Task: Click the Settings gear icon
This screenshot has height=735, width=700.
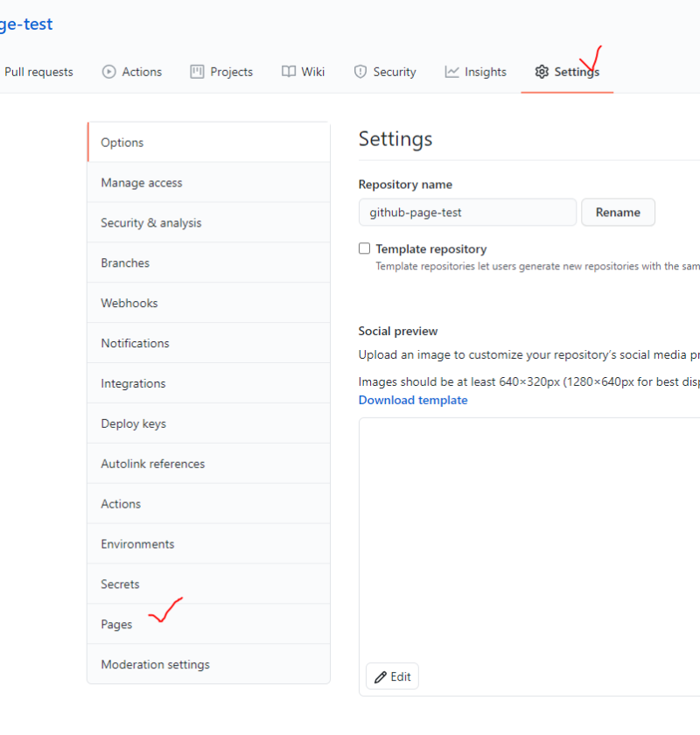Action: pyautogui.click(x=542, y=72)
